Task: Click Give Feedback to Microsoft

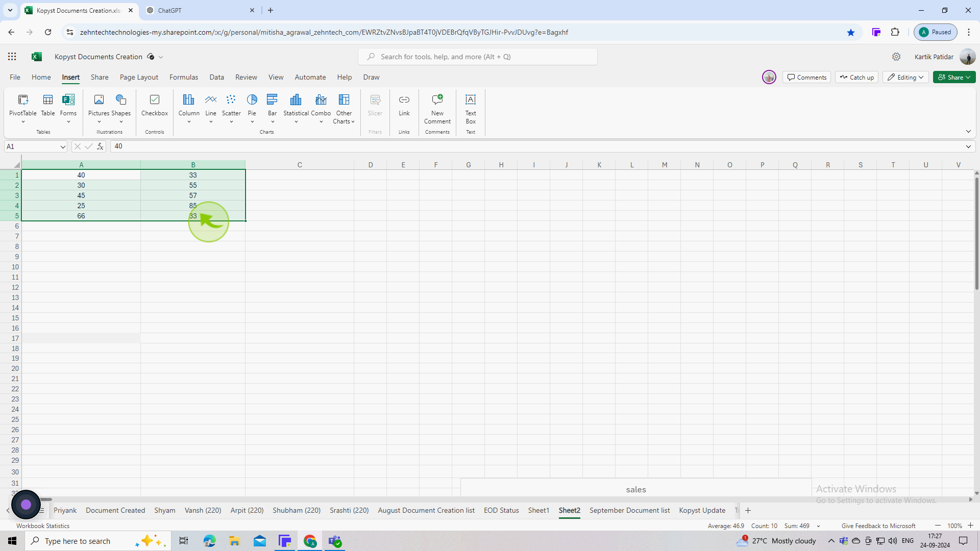Action: (878, 526)
